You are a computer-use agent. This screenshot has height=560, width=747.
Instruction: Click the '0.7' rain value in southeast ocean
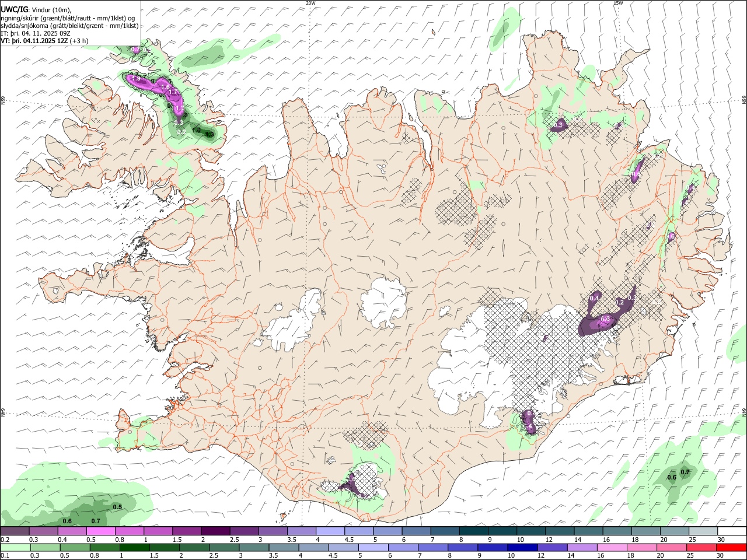click(686, 471)
